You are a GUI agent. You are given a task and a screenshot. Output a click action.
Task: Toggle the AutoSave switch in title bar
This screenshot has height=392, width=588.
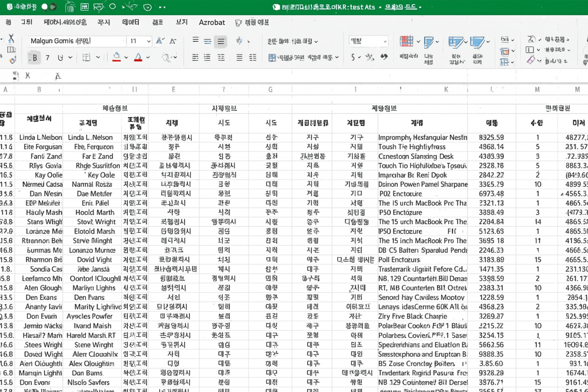click(x=48, y=7)
